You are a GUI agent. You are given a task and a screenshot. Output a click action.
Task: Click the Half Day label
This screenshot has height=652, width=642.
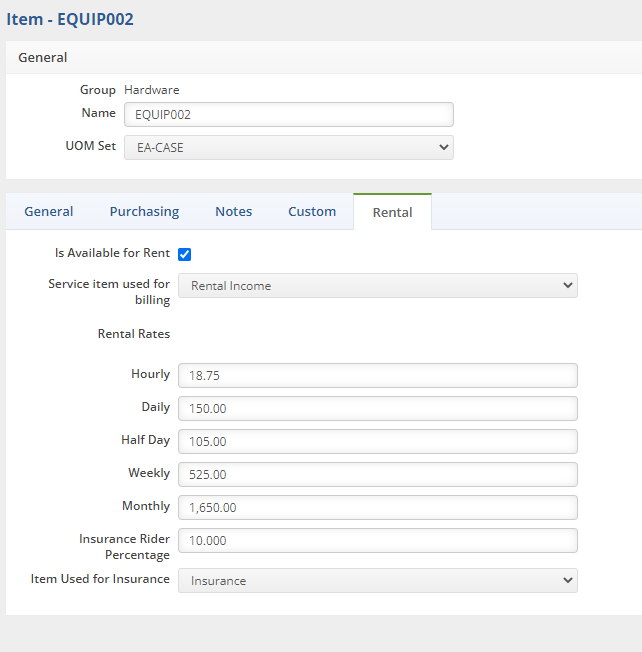[146, 440]
